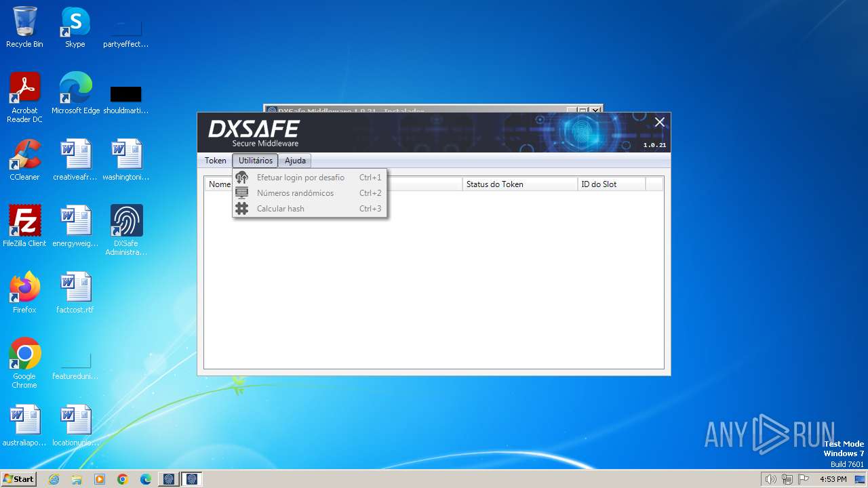The height and width of the screenshot is (488, 868).
Task: Click the Calcular hash hash-symbol icon
Action: click(242, 209)
